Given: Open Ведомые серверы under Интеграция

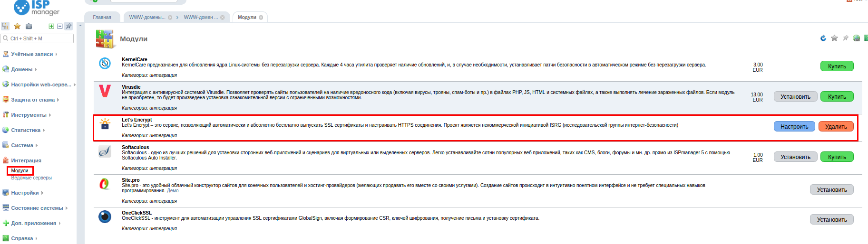Looking at the screenshot, I should (x=31, y=178).
